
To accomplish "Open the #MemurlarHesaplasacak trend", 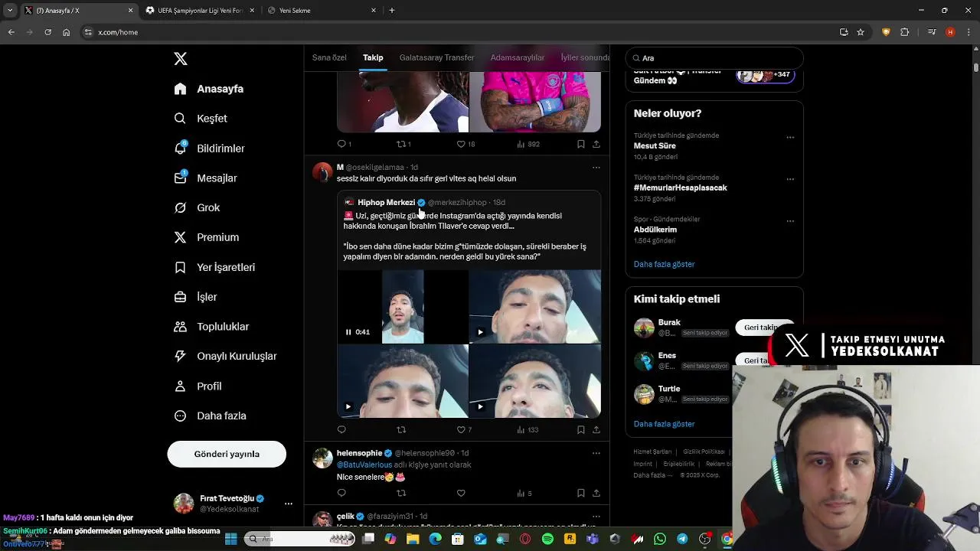I will [680, 187].
